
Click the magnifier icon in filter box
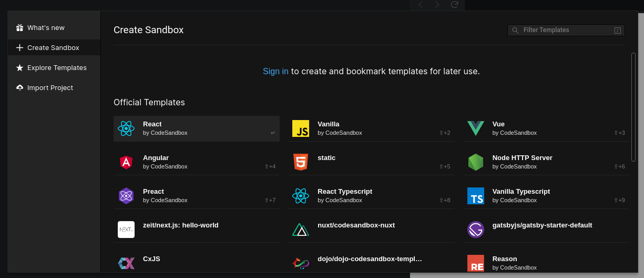pos(515,31)
